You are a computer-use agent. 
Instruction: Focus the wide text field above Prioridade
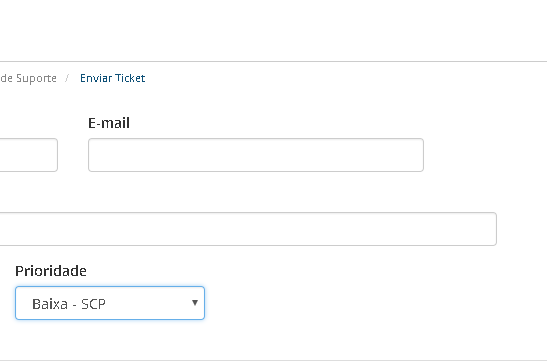coord(248,229)
